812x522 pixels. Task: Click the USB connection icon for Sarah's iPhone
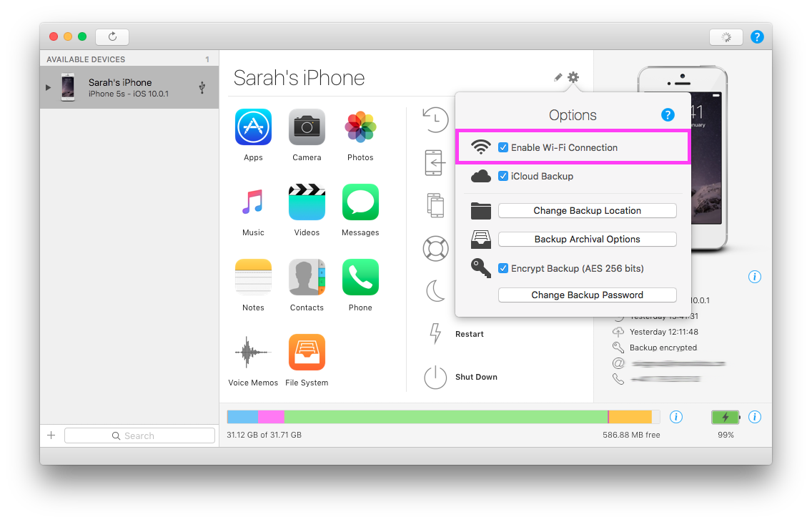pyautogui.click(x=202, y=87)
